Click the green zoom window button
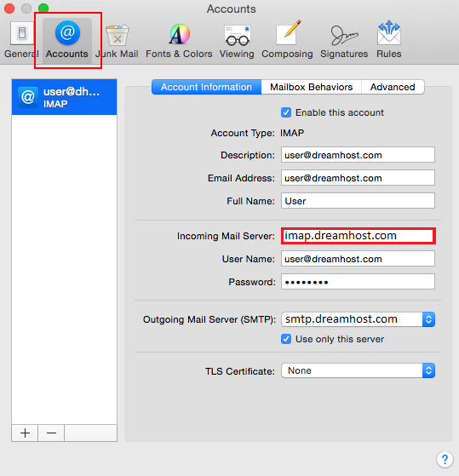The image size is (459, 476). [43, 9]
